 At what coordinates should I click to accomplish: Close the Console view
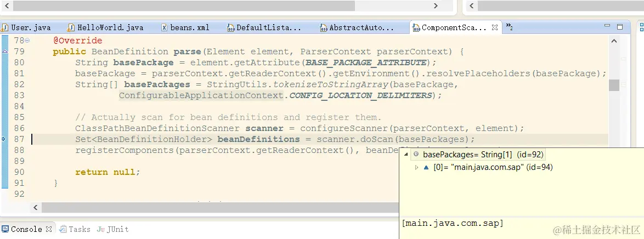pos(48,229)
